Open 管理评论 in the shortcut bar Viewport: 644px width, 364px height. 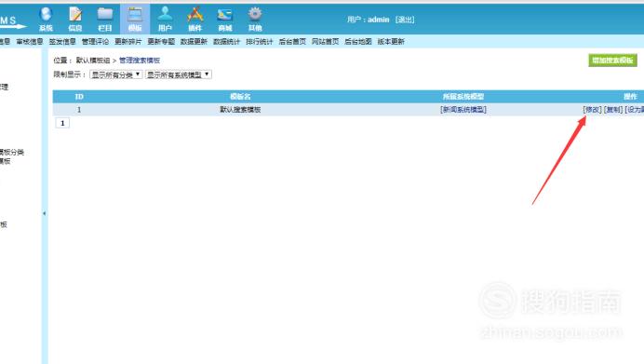[95, 42]
